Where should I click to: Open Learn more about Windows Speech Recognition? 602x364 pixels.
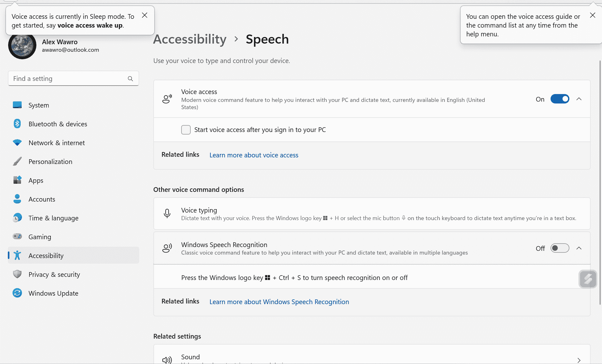coord(279,301)
